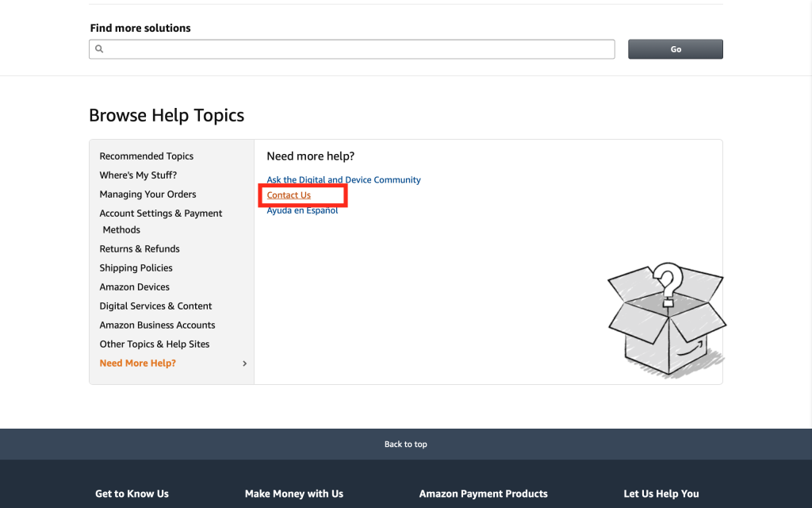Click the Go search button
The image size is (812, 508).
[x=676, y=49]
